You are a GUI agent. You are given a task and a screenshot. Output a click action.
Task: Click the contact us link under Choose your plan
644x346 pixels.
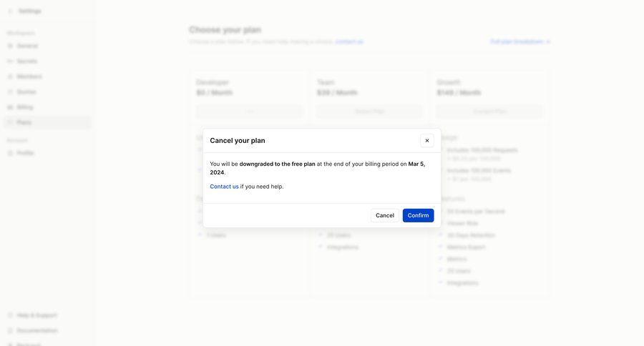point(349,41)
